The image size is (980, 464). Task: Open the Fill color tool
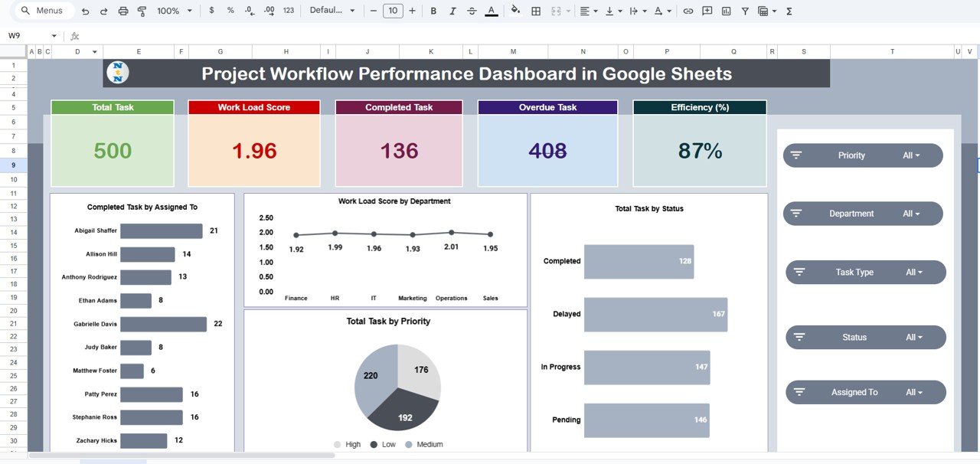click(x=514, y=11)
